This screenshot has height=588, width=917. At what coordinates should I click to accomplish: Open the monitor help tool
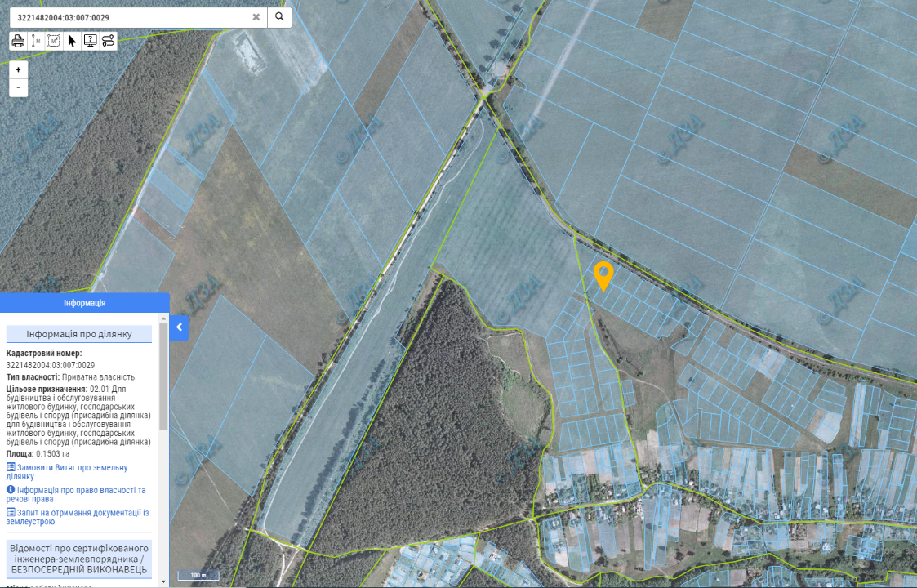point(90,41)
